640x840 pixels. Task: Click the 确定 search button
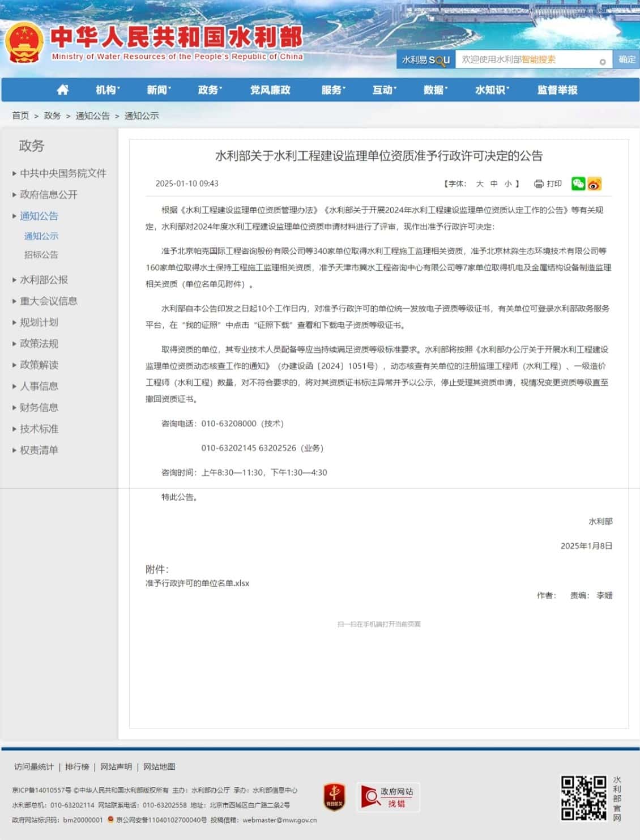(626, 59)
